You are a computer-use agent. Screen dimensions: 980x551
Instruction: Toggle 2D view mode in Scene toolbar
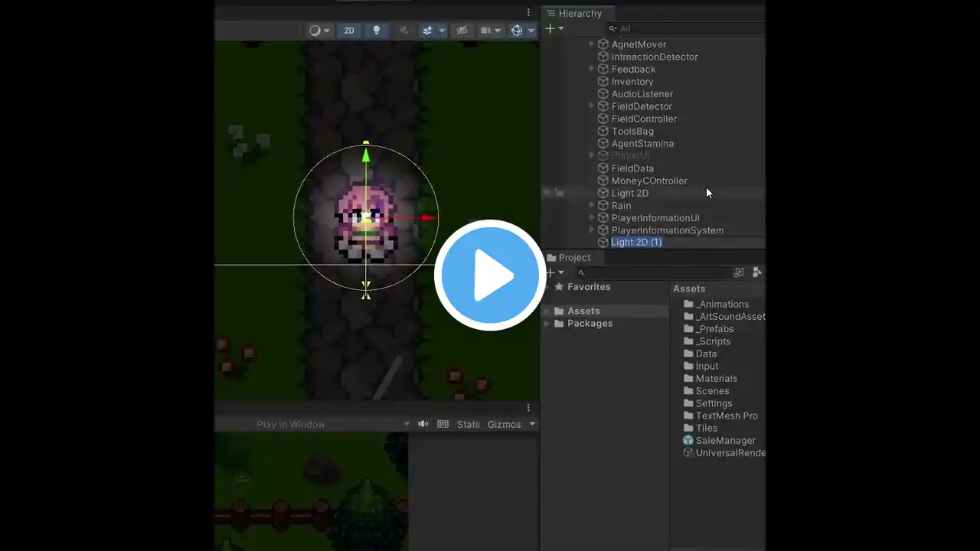tap(349, 31)
